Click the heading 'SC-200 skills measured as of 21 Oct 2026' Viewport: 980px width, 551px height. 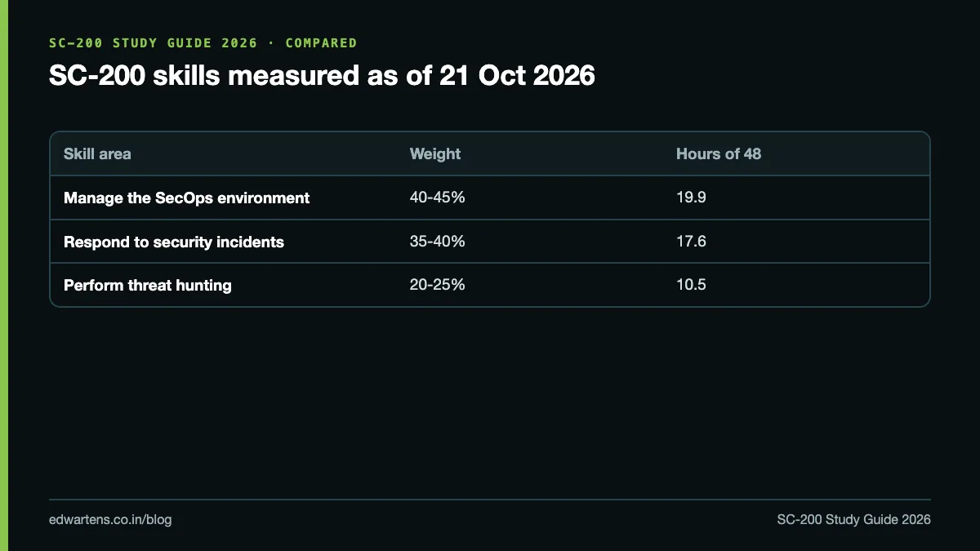(322, 76)
